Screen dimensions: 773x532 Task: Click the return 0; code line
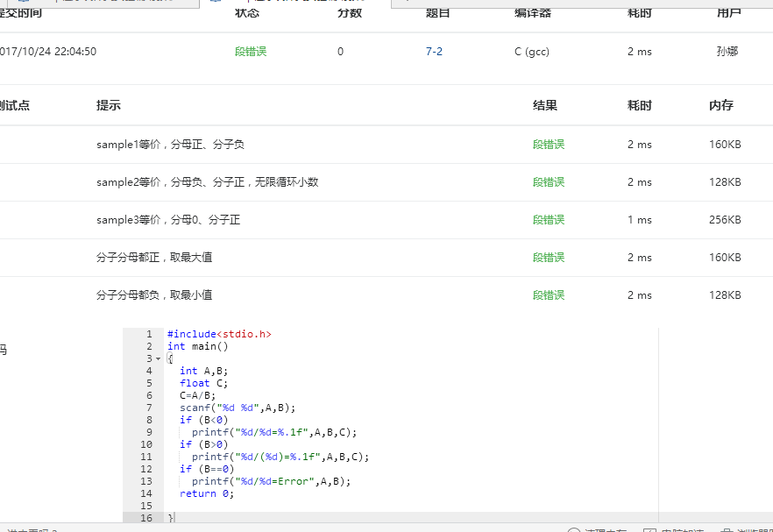(207, 493)
